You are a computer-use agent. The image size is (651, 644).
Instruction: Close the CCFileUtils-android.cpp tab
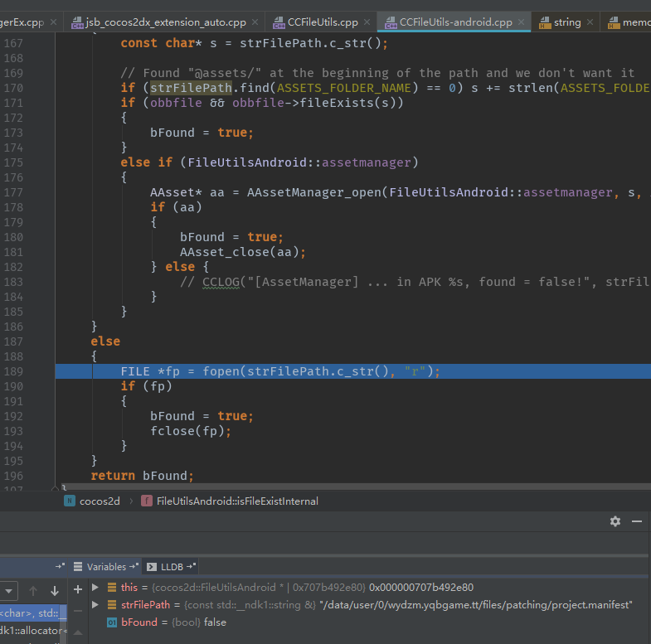[522, 22]
